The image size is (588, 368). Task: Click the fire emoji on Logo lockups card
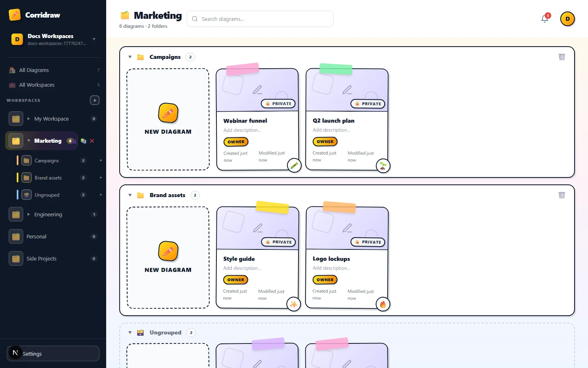coord(383,304)
